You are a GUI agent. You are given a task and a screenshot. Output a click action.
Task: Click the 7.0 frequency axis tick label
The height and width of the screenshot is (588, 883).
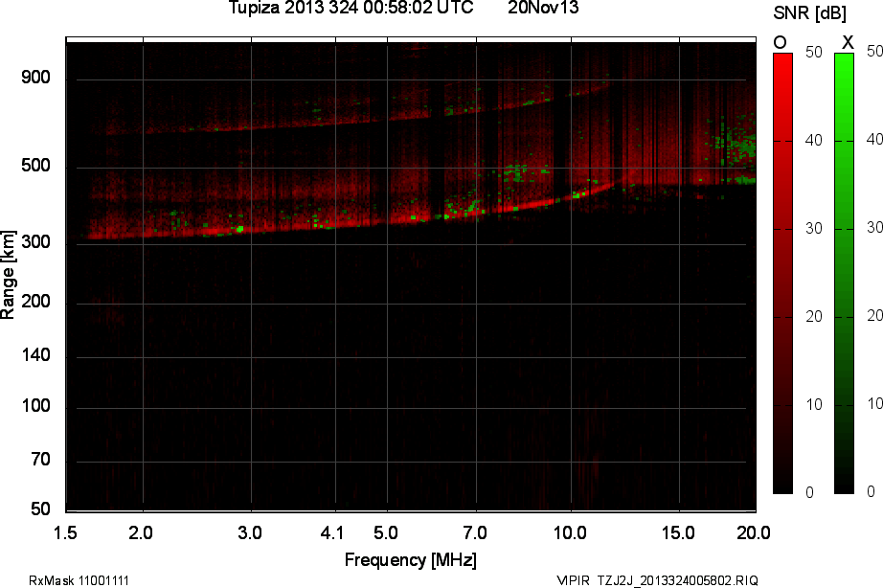[475, 532]
